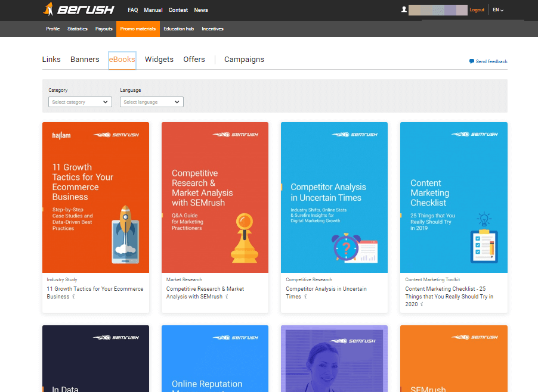Click info icon beside Competitor Analysis in Uncertain Times
The image size is (538, 392).
click(x=305, y=297)
